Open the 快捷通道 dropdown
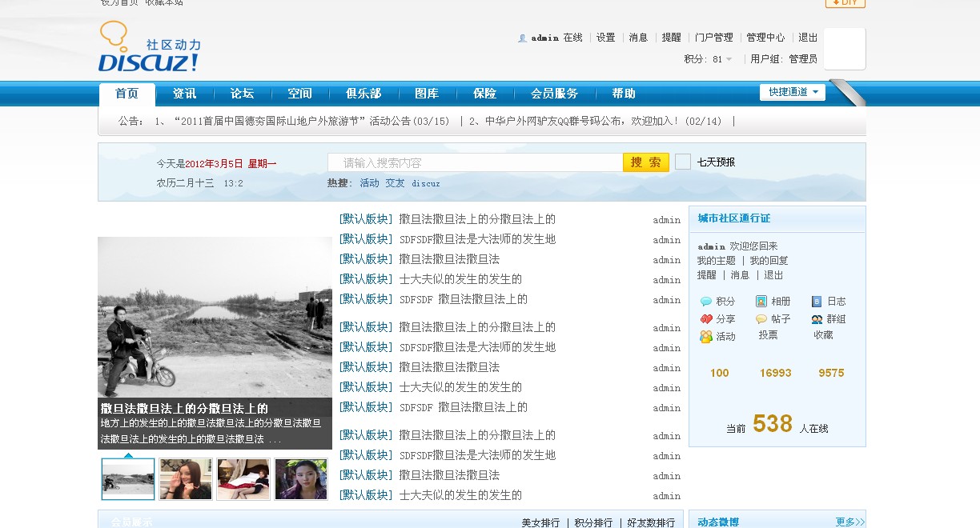 [x=793, y=92]
